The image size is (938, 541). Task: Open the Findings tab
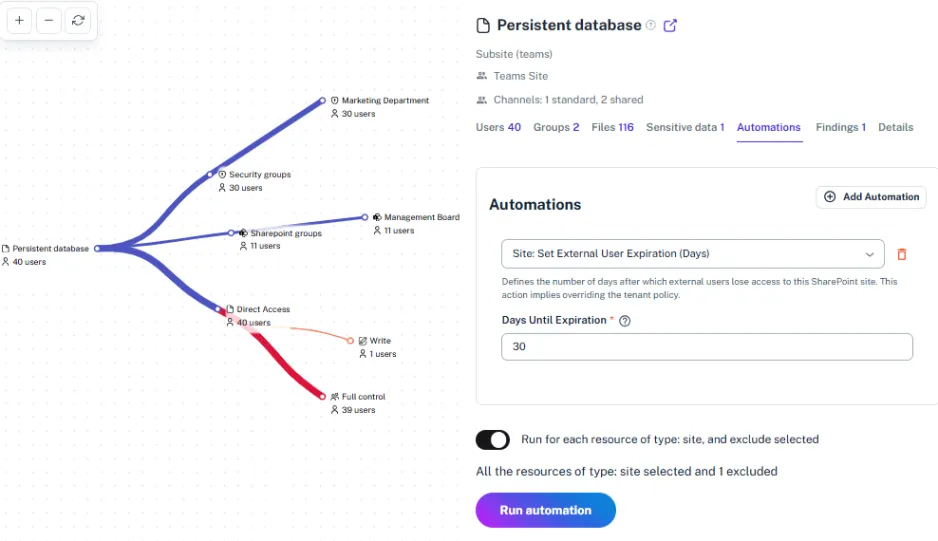pyautogui.click(x=840, y=128)
